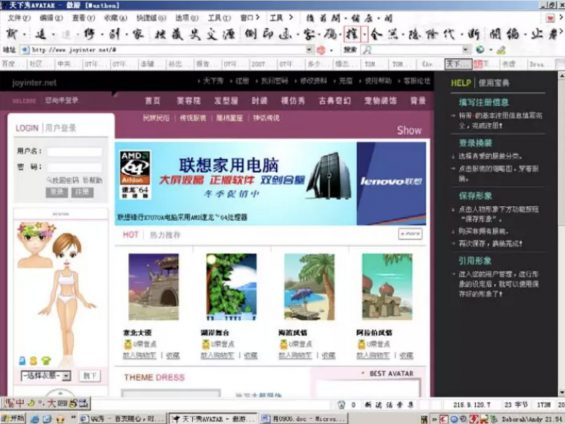Open the Arabian domes background thumbnail
The height and width of the screenshot is (424, 565).
pyautogui.click(x=387, y=287)
